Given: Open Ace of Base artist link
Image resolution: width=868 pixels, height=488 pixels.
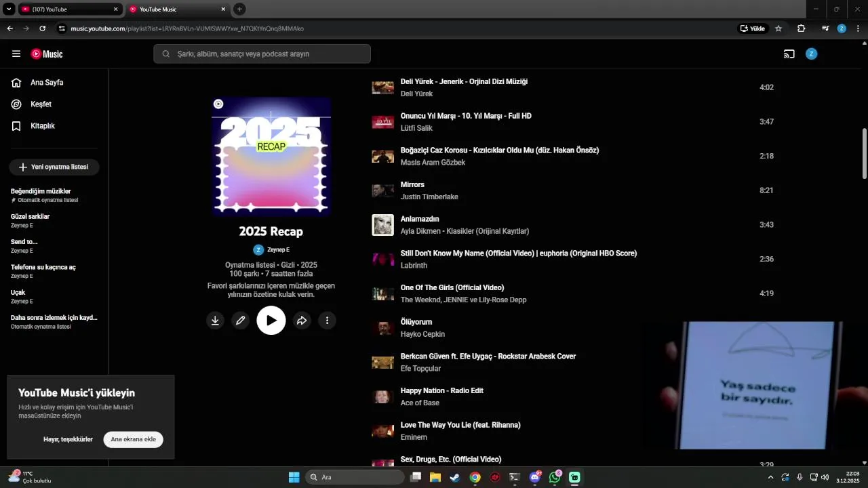Looking at the screenshot, I should (x=420, y=403).
